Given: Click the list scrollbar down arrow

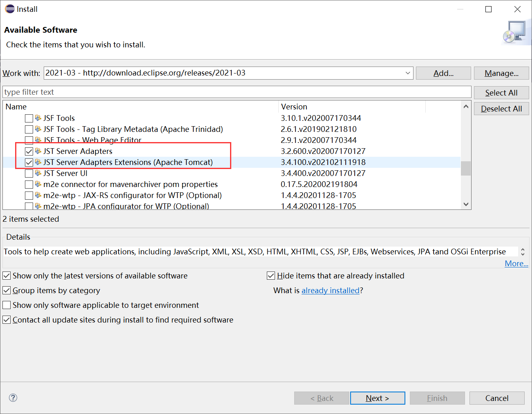Looking at the screenshot, I should coord(466,204).
